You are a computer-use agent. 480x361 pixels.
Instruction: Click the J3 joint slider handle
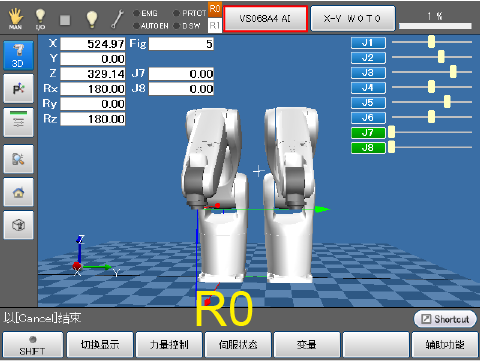tap(453, 72)
